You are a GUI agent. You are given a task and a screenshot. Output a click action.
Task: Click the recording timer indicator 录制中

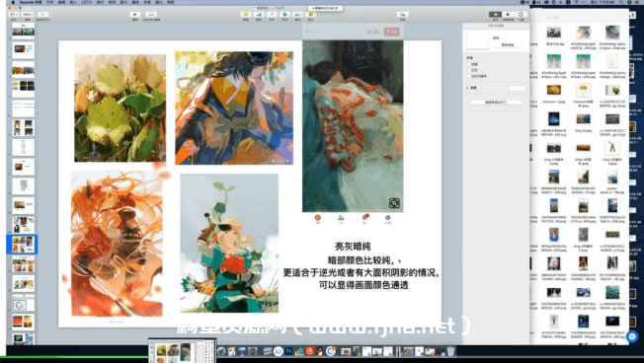pyautogui.click(x=325, y=8)
